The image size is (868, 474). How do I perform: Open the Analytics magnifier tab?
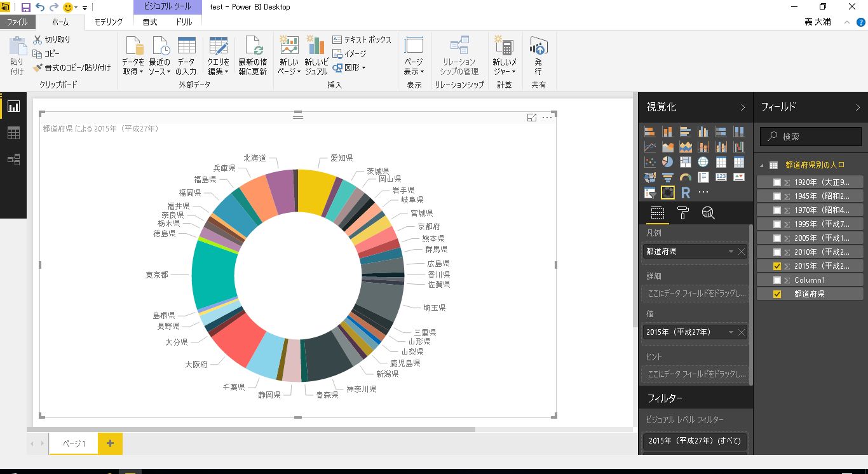tap(708, 213)
